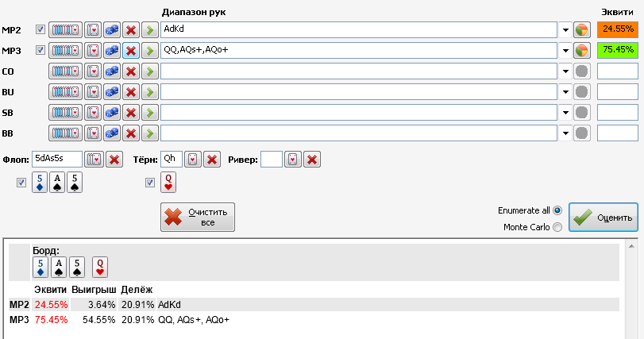Select Monte Carlo radio button
Screen dimensions: 644x339
(557, 227)
